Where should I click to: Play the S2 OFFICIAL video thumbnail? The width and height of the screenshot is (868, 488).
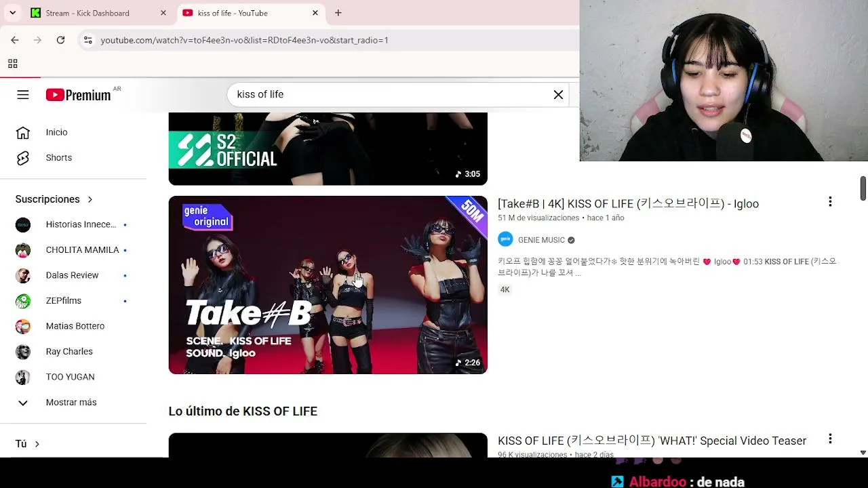[x=328, y=148]
